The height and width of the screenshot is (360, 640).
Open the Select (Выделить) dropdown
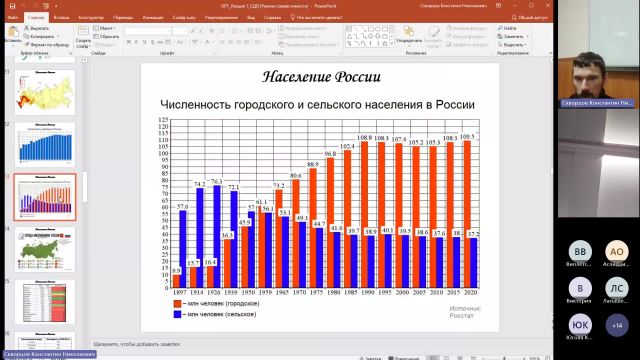tap(512, 44)
